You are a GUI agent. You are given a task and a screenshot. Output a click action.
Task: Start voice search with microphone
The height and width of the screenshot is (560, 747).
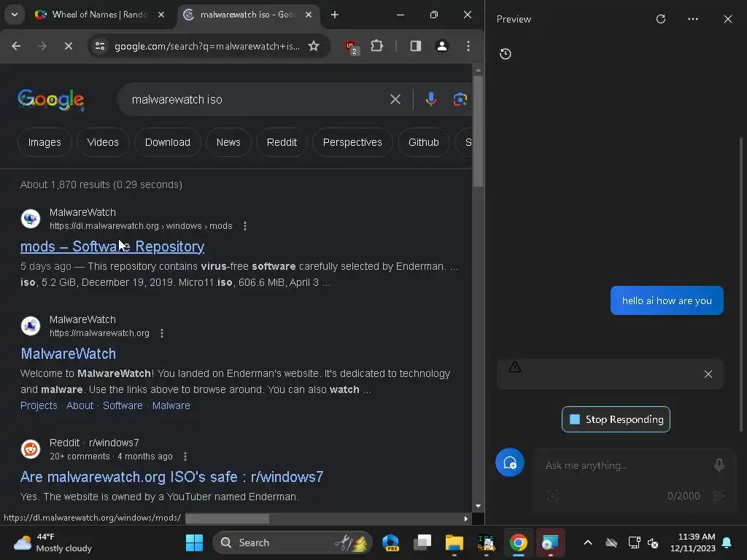[430, 99]
